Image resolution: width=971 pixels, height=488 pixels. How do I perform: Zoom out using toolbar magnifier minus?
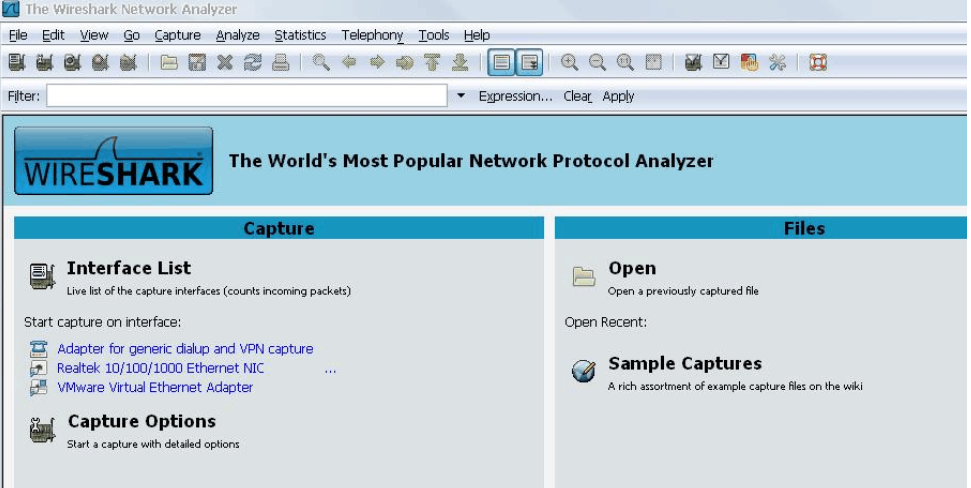click(597, 63)
